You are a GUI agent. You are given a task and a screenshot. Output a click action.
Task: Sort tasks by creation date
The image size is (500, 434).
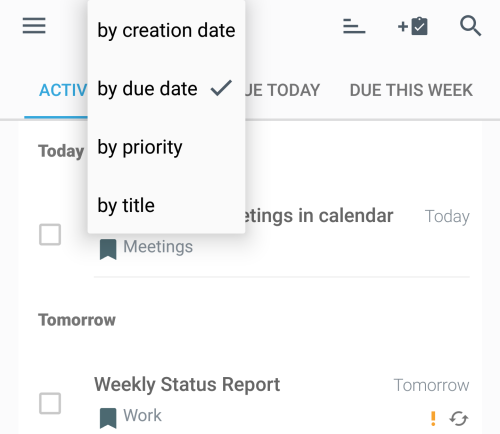166,30
